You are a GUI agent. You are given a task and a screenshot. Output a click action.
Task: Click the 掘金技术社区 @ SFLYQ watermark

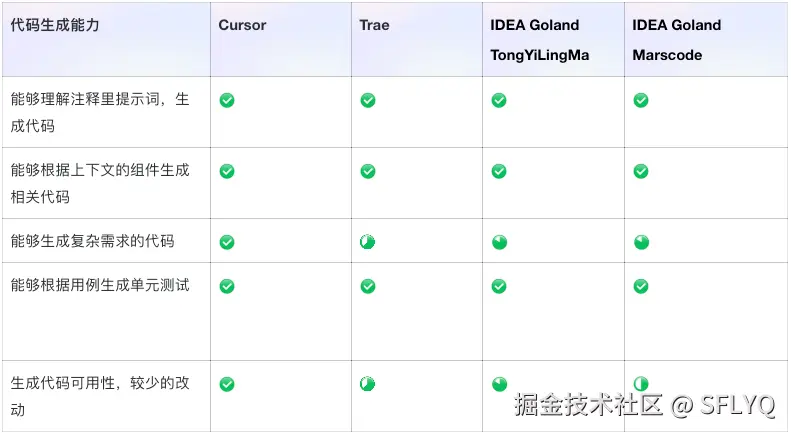pos(645,405)
